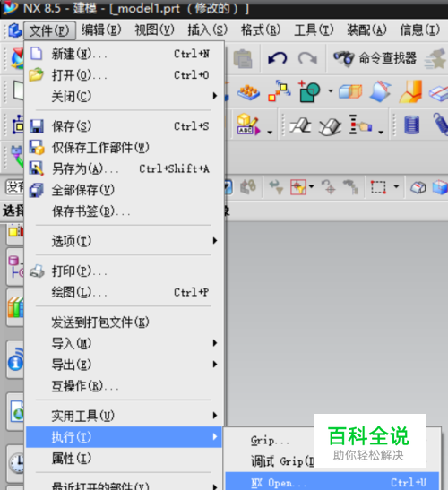Image resolution: width=448 pixels, height=490 pixels.
Task: Expand the 导出(E) Export submenu
Action: [x=124, y=365]
